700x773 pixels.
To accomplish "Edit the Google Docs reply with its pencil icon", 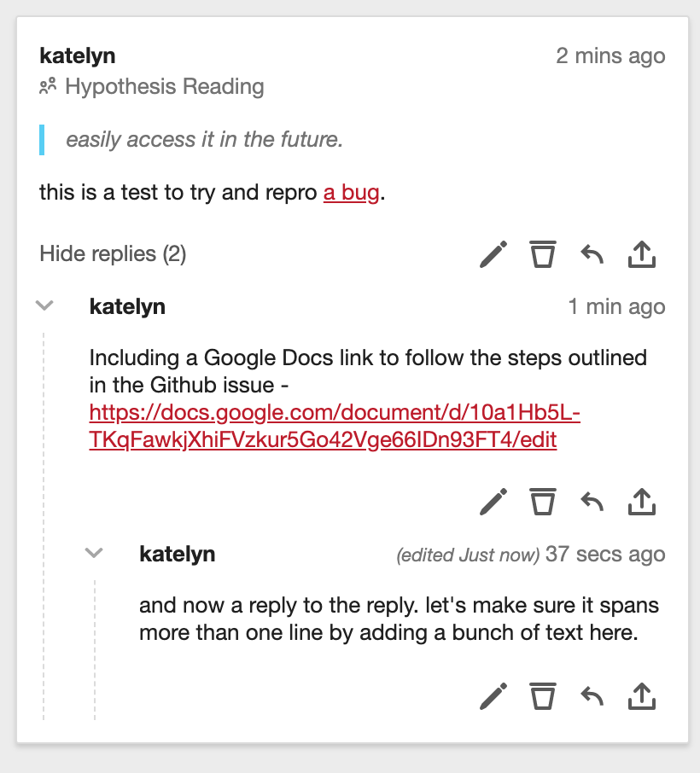I will (493, 502).
